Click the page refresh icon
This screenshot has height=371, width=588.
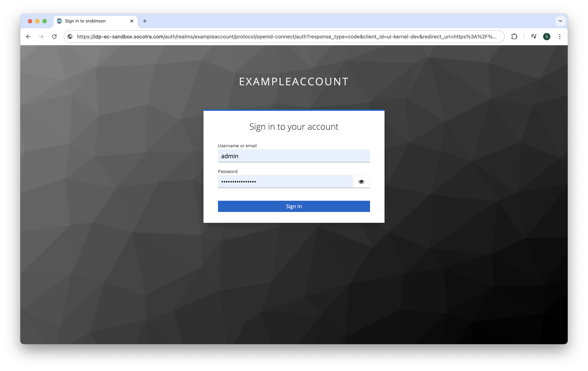[54, 36]
